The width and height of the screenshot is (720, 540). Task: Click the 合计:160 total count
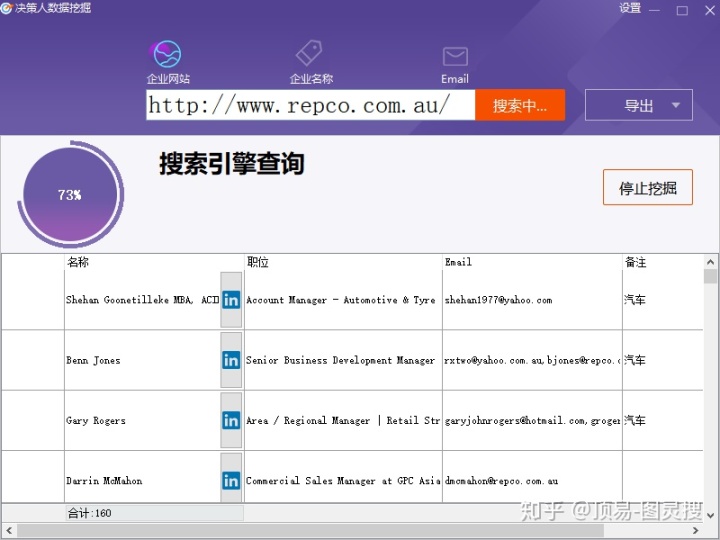pos(90,513)
